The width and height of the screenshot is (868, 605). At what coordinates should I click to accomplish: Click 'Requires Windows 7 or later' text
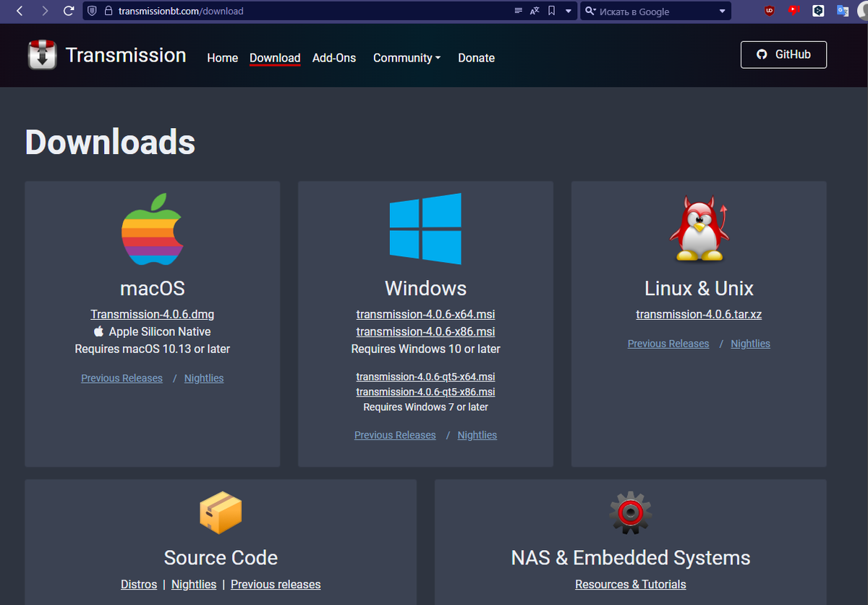pyautogui.click(x=425, y=407)
